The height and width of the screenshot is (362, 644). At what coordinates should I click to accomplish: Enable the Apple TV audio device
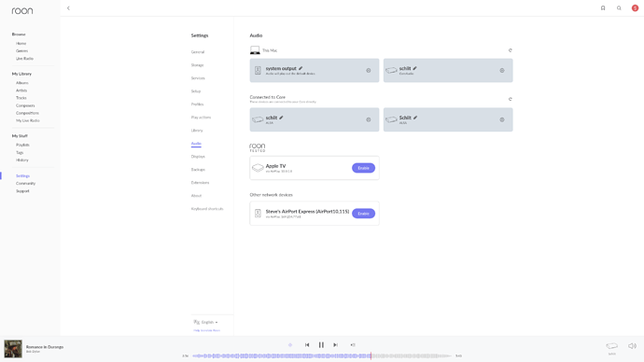pyautogui.click(x=363, y=168)
